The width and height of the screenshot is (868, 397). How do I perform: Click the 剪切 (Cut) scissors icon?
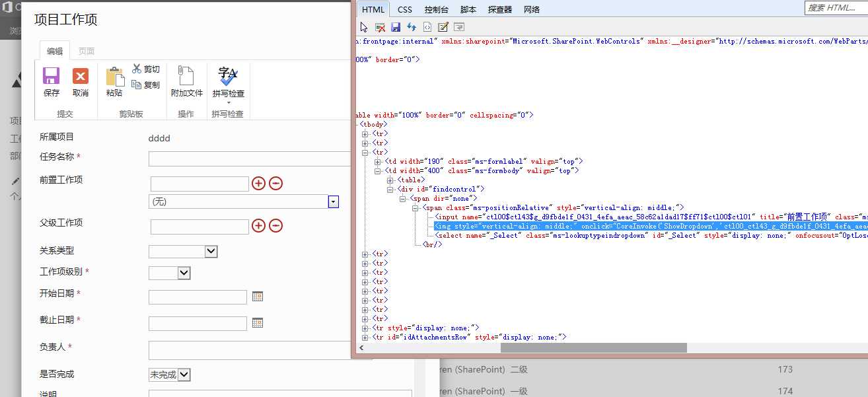[x=137, y=68]
